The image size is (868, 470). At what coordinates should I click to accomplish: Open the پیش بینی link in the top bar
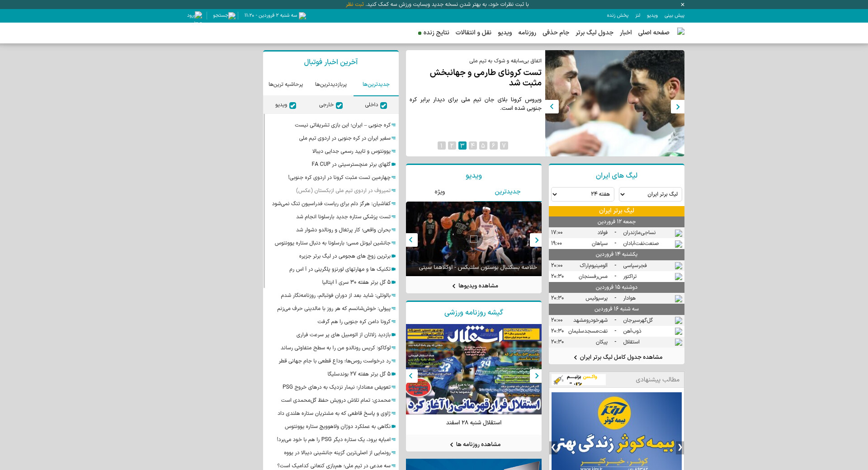(675, 15)
